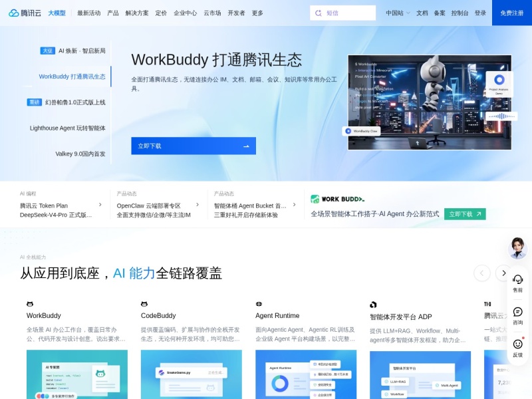Open the 云市场 menu item

point(212,13)
